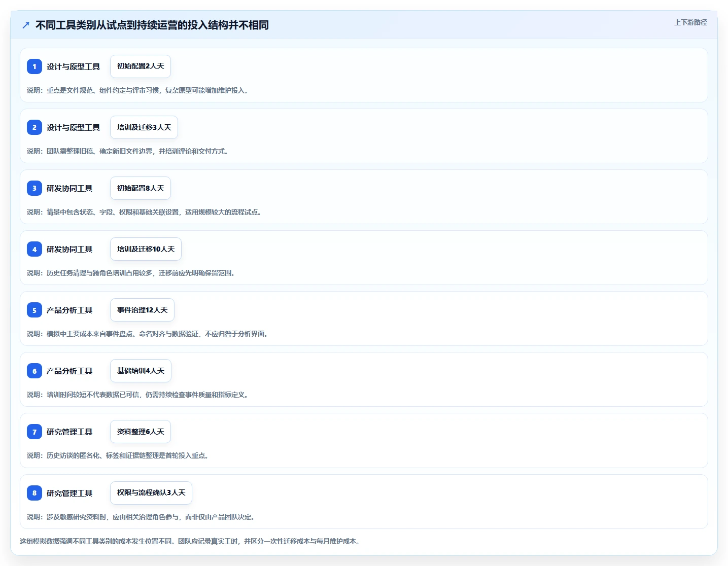The height and width of the screenshot is (566, 728).
Task: Click note starting 历史任务清理与跨角色培训
Action: [x=131, y=273]
